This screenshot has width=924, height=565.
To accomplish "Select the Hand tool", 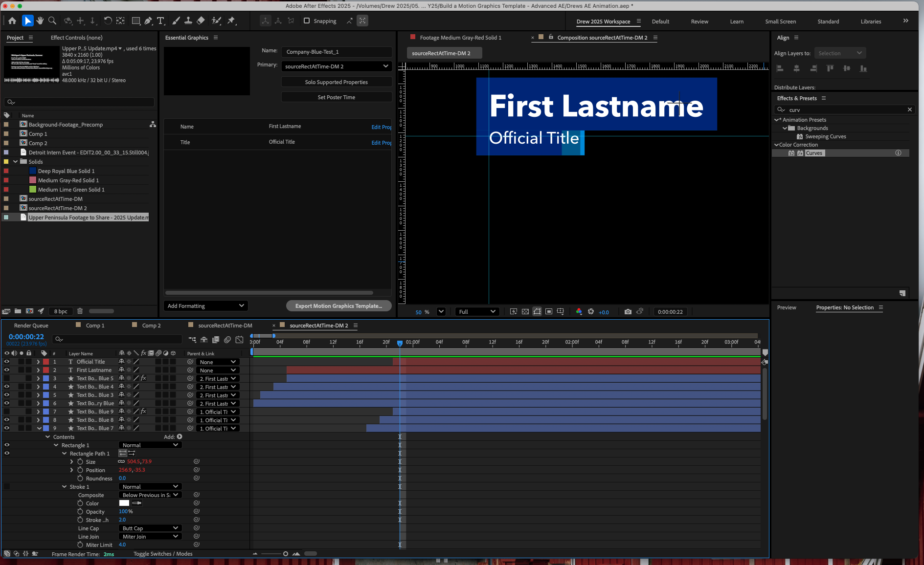I will coord(40,21).
